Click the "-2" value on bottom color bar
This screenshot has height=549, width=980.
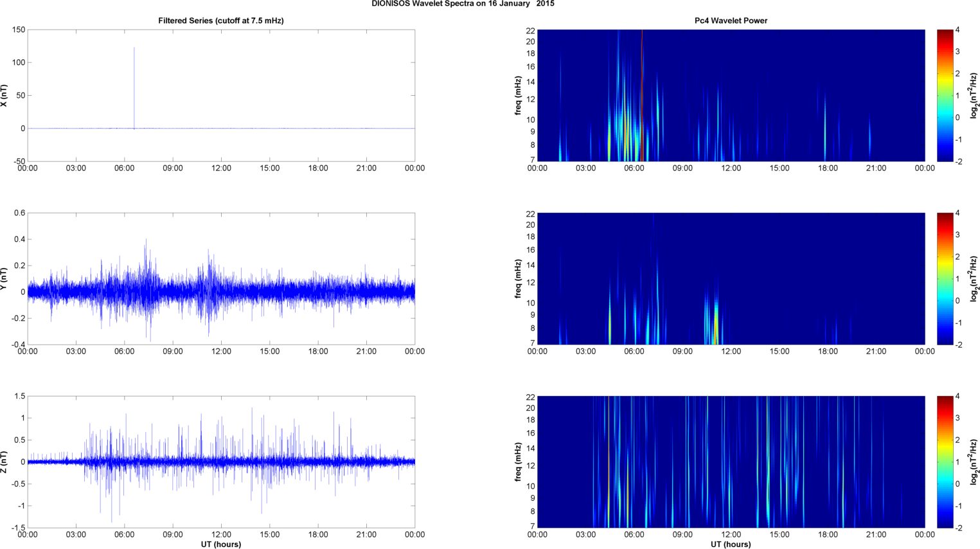pyautogui.click(x=959, y=528)
